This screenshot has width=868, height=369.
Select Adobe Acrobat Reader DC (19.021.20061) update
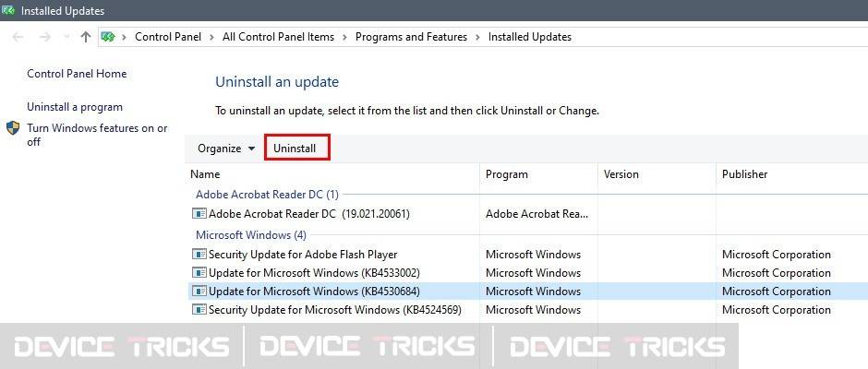click(x=309, y=214)
